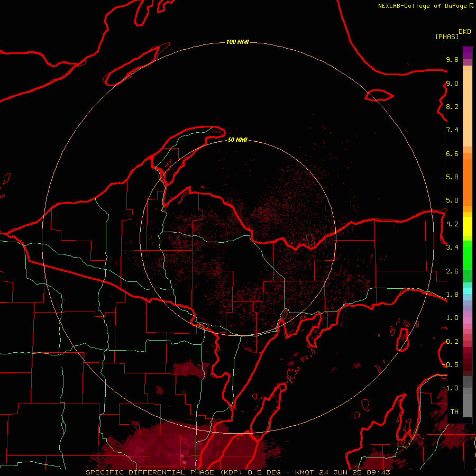Click the 2.6 value on the scale

pyautogui.click(x=452, y=271)
